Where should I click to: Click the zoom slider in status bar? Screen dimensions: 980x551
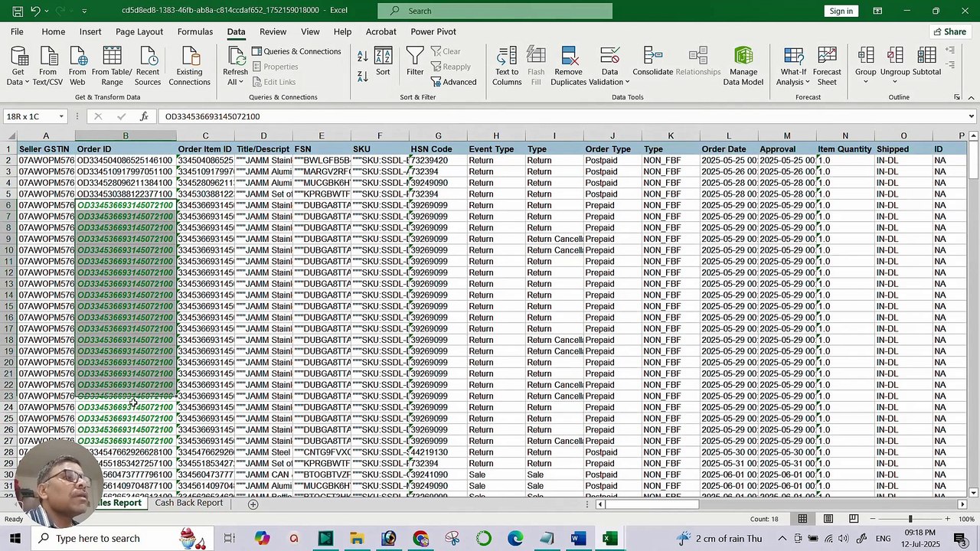pyautogui.click(x=910, y=519)
